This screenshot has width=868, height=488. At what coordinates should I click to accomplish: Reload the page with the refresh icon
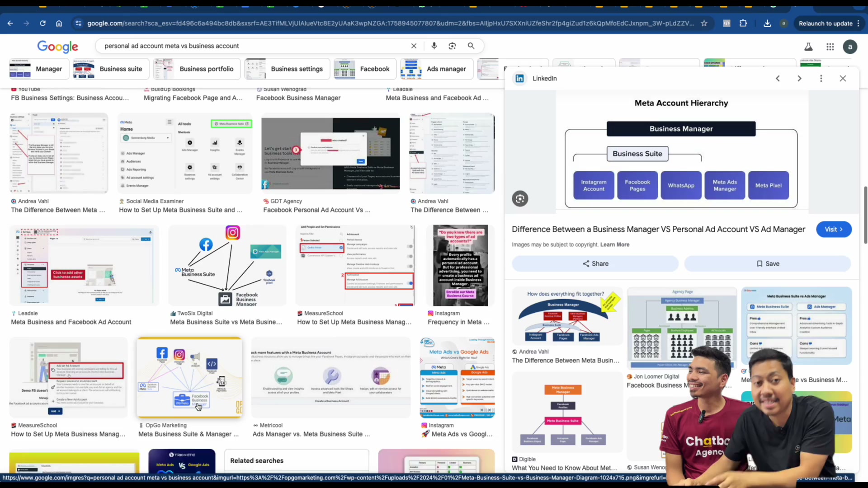[x=42, y=23]
